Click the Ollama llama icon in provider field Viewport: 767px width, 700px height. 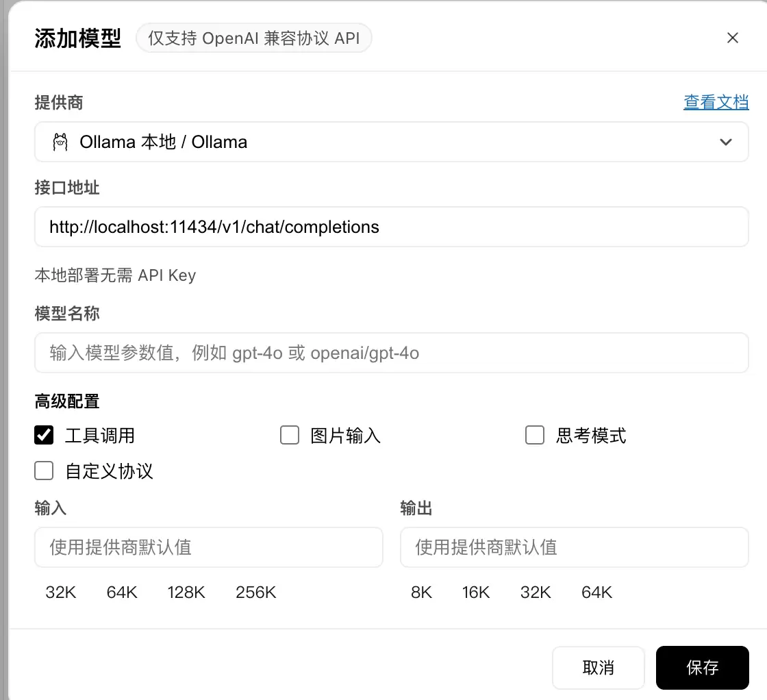tap(60, 142)
